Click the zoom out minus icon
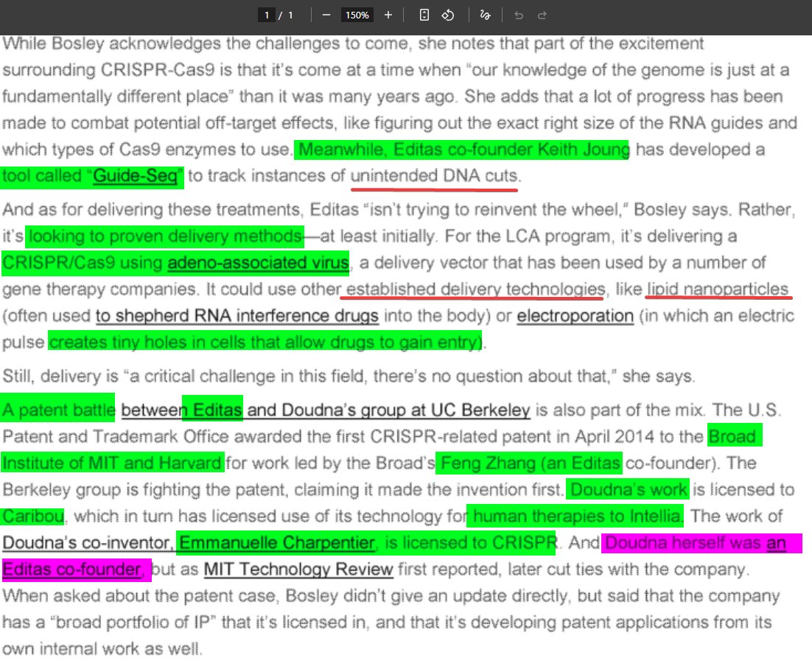812x669 pixels. point(326,15)
